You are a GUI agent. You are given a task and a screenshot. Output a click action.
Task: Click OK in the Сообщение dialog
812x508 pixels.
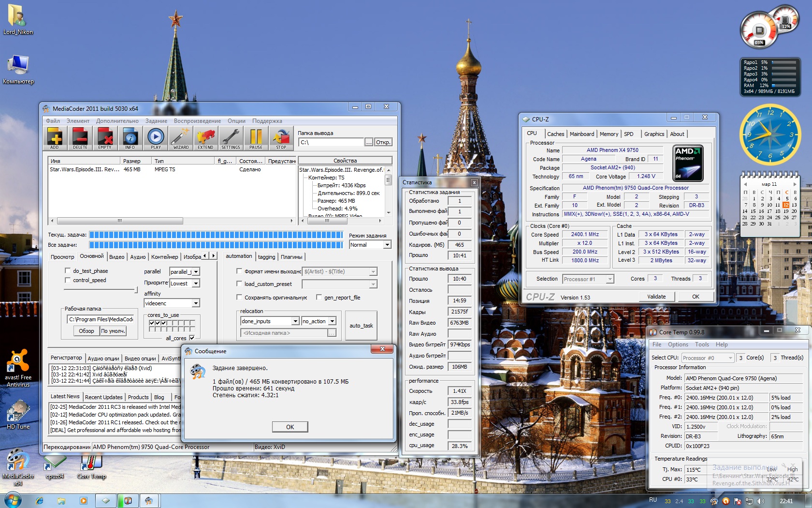pyautogui.click(x=290, y=427)
